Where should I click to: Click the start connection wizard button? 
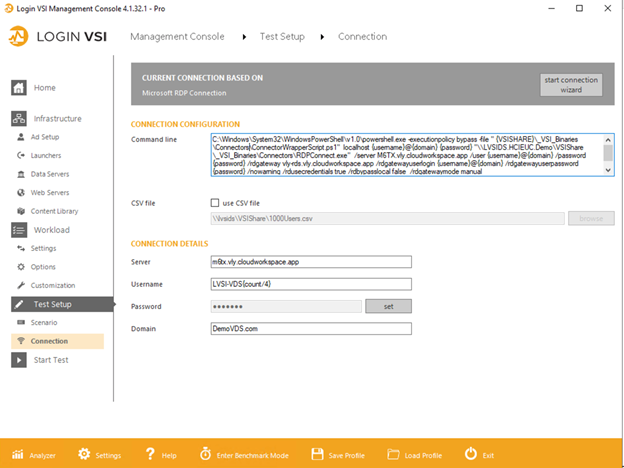point(571,84)
